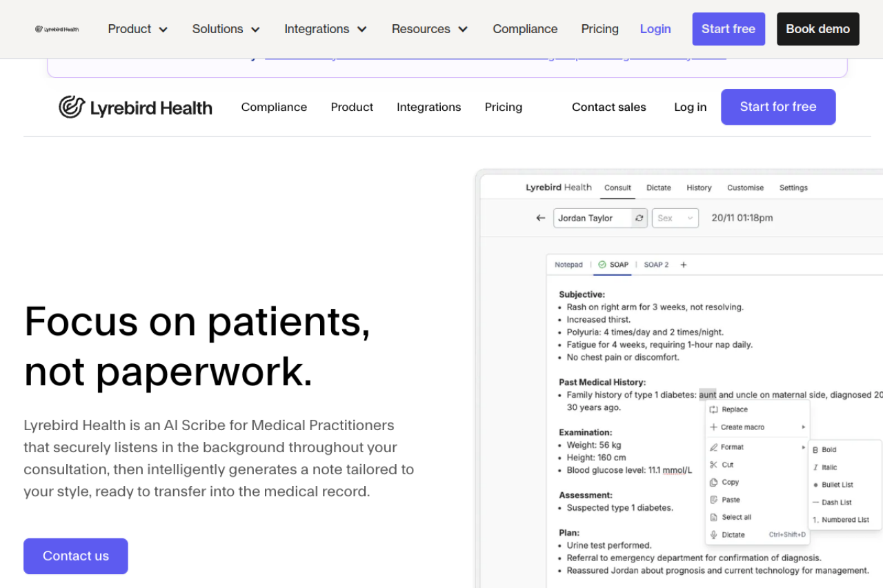883x588 pixels.
Task: Open the Sex dropdown selector
Action: tap(675, 218)
